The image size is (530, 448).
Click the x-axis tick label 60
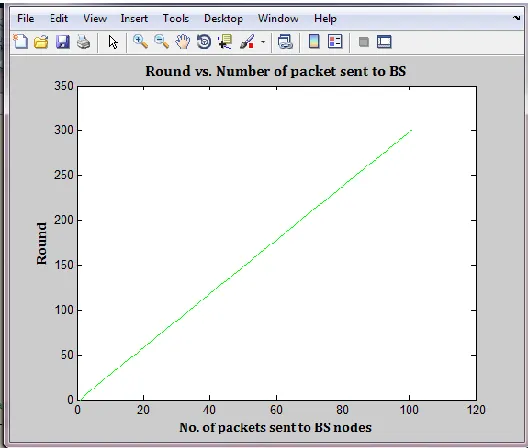tap(276, 410)
